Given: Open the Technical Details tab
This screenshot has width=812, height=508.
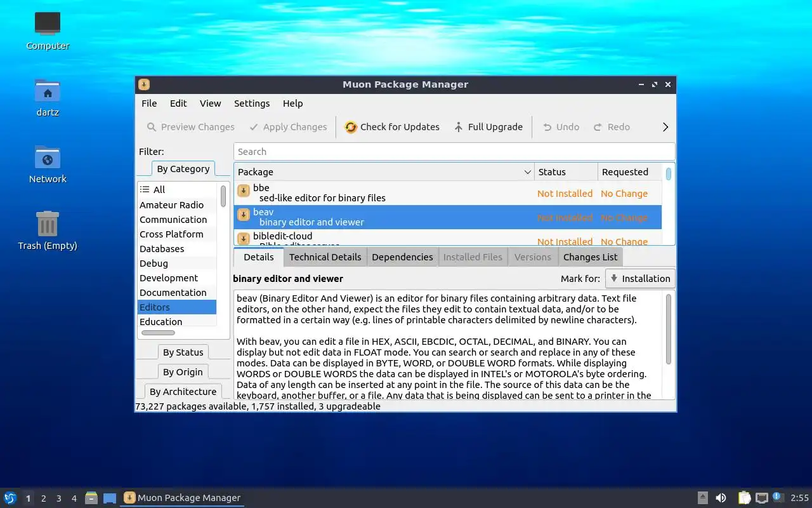Looking at the screenshot, I should tap(325, 257).
